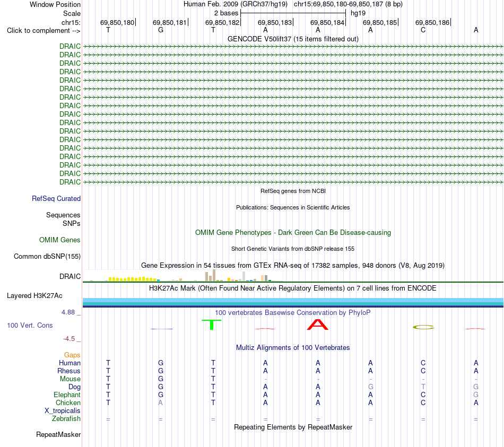Click 'Human Feb. 2009 (GRCh37/hg19)' assembly text
This screenshot has width=504, height=447.
236,4
